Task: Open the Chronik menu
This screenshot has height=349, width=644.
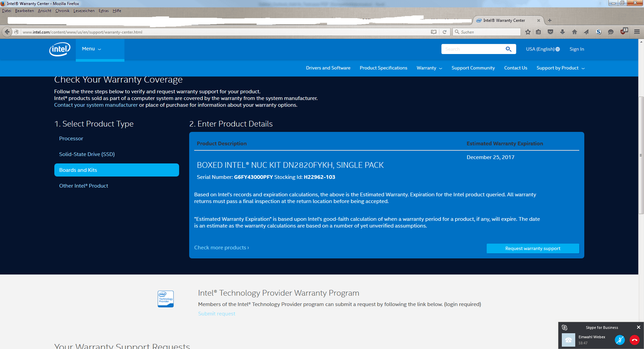Action: point(62,11)
